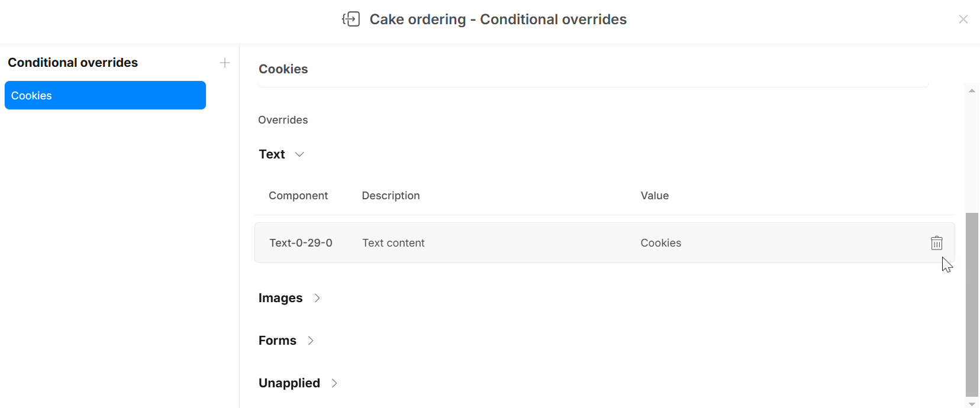Click the Description column header
The height and width of the screenshot is (408, 980).
coord(391,196)
